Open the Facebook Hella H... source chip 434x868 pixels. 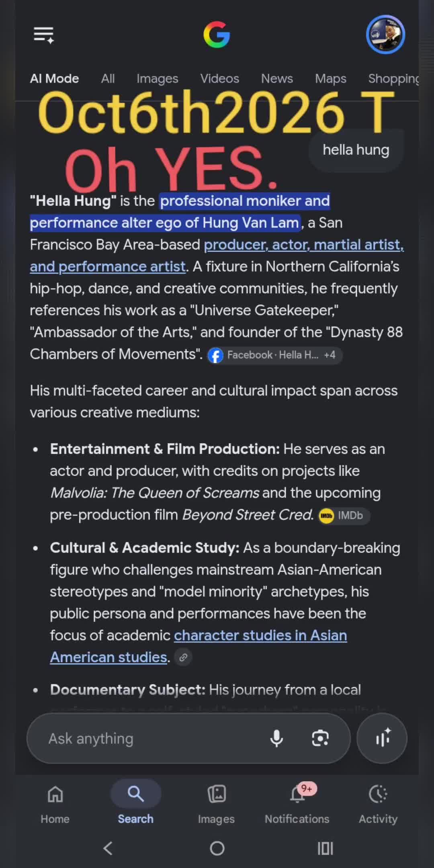coord(275,355)
